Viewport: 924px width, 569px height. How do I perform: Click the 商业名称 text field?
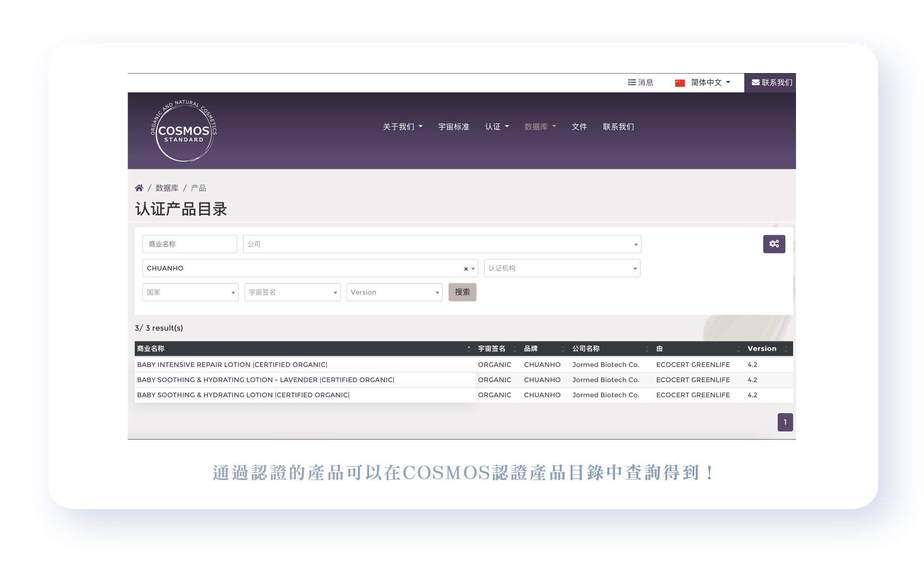190,244
